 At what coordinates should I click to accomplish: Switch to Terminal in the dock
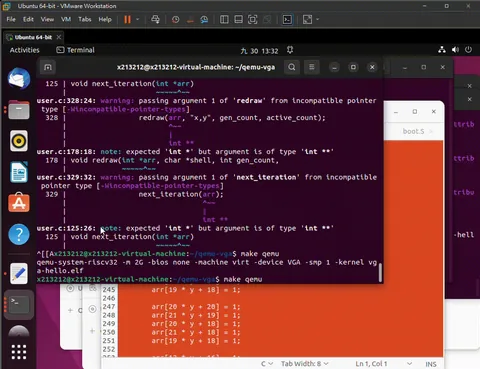[19, 304]
